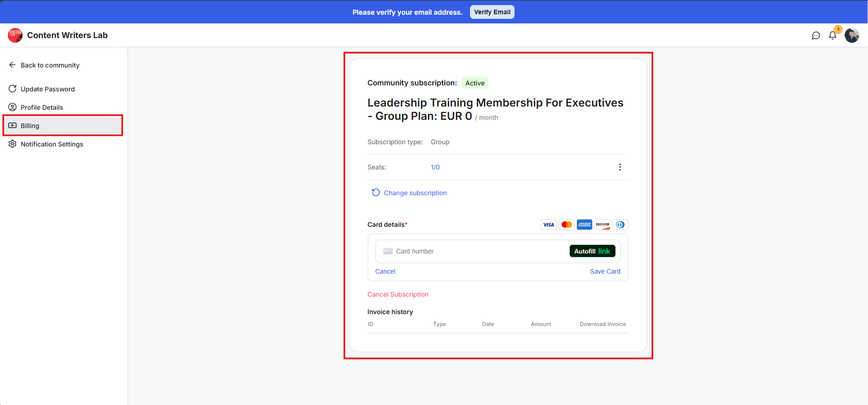The width and height of the screenshot is (868, 405).
Task: Open the notifications bell
Action: pos(832,35)
